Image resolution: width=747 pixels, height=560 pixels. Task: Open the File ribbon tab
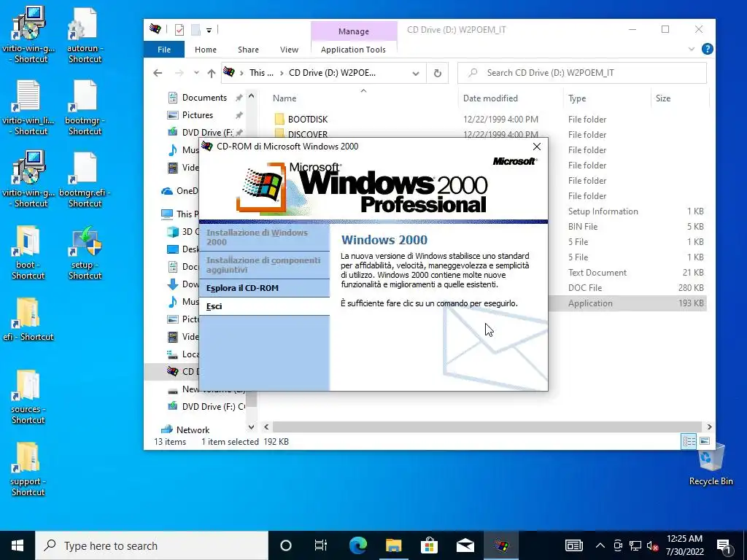click(164, 50)
